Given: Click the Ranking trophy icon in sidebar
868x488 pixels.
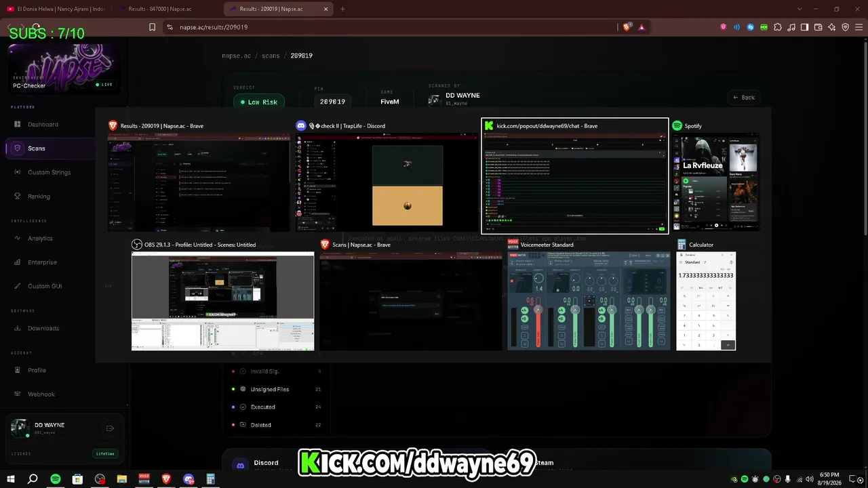Looking at the screenshot, I should point(18,197).
